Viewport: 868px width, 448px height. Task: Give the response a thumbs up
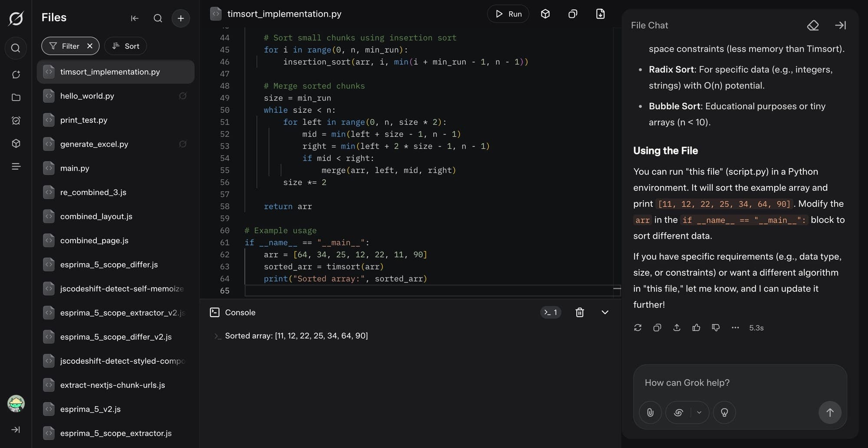click(696, 328)
